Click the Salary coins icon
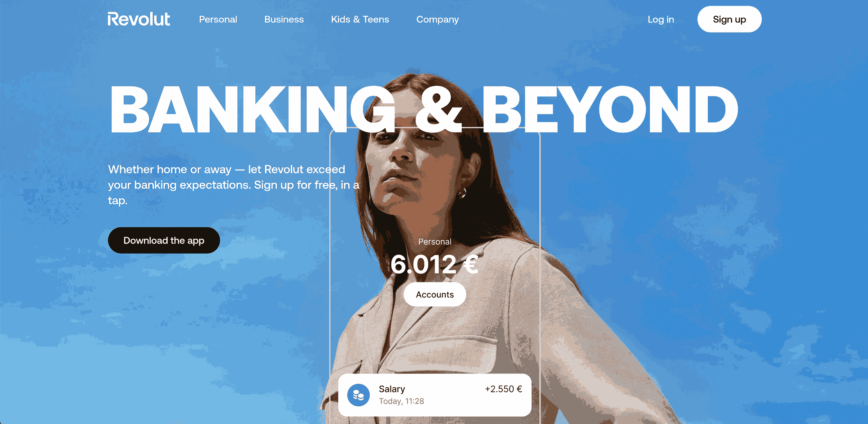Image resolution: width=868 pixels, height=424 pixels. [x=358, y=395]
